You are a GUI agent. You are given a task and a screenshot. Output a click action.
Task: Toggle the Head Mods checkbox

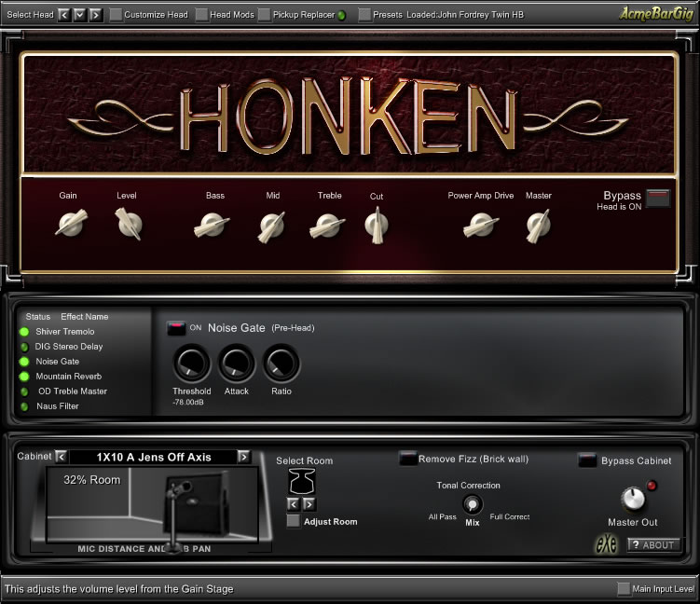[x=201, y=15]
